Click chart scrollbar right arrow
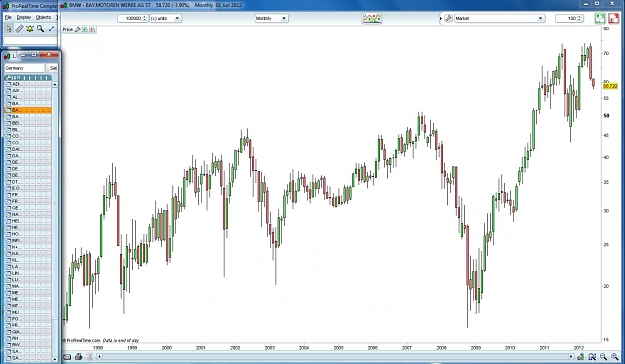Screen dimensions: 625x364 tap(571, 356)
